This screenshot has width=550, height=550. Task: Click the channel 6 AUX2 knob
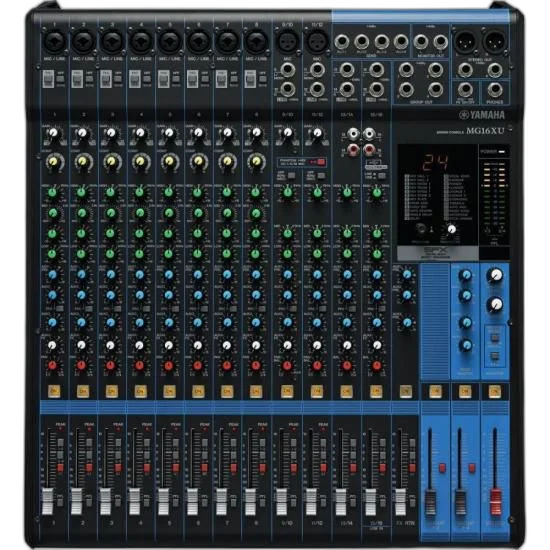[198, 295]
